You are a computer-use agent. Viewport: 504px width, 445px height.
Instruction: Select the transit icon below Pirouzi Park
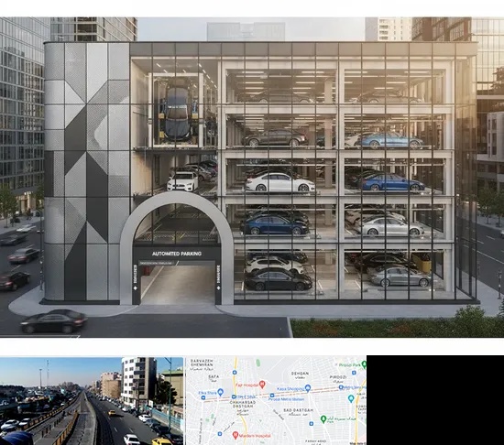coord(354,373)
